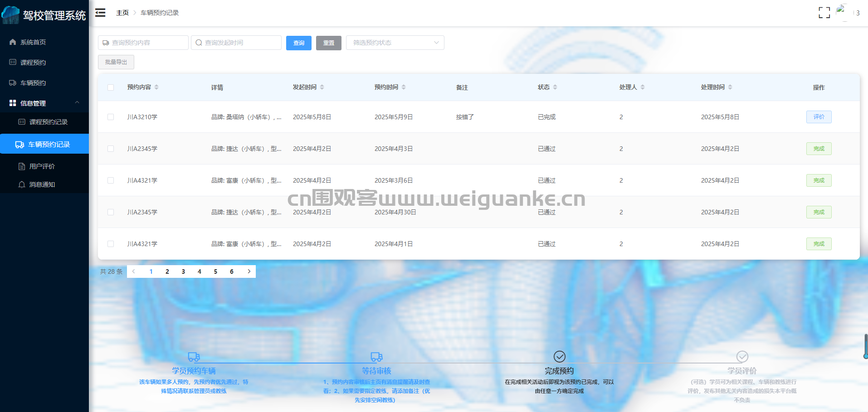Viewport: 868px width, 412px height.
Task: Click the truck icon above 等待审核 step
Action: pos(376,357)
